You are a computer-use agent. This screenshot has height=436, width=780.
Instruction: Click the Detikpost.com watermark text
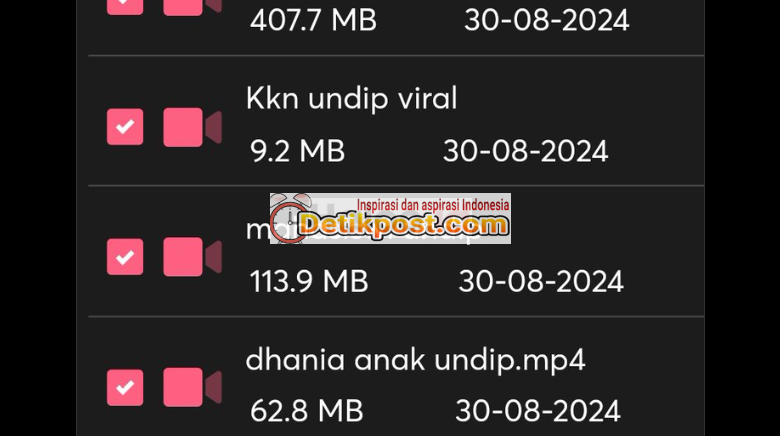click(403, 225)
